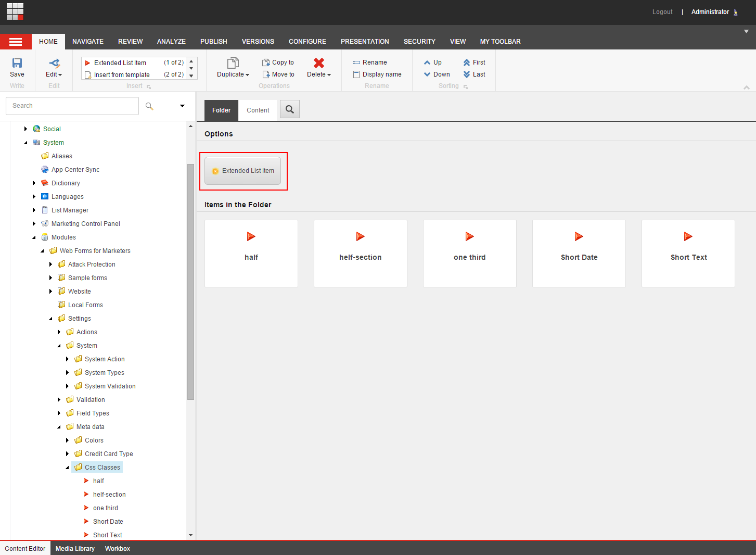Move item to Last position
756x555 pixels.
point(474,74)
